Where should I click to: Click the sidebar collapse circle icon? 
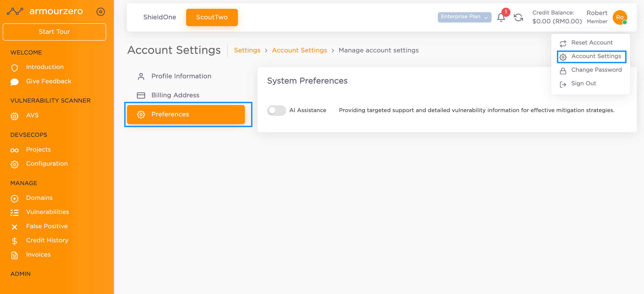(x=100, y=12)
